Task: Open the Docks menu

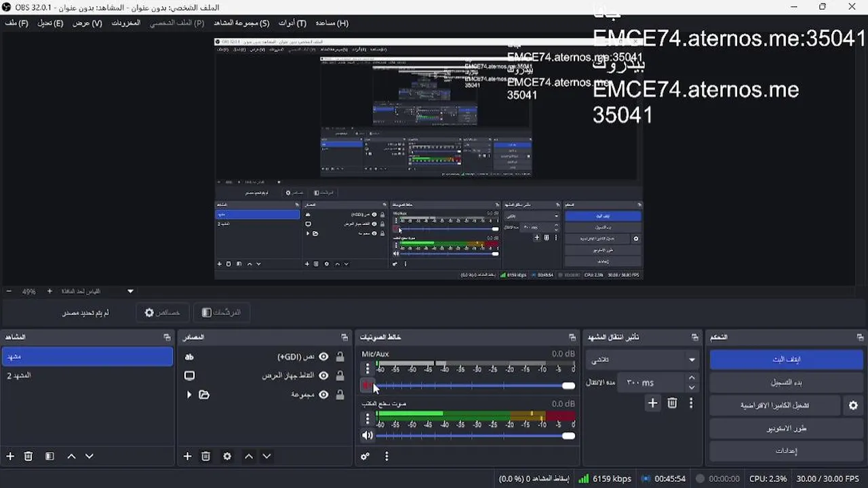Action: [126, 23]
